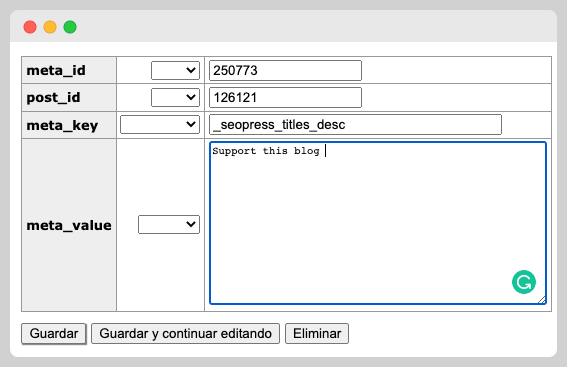Click the _seopress_titles_desc input field

[x=355, y=125]
